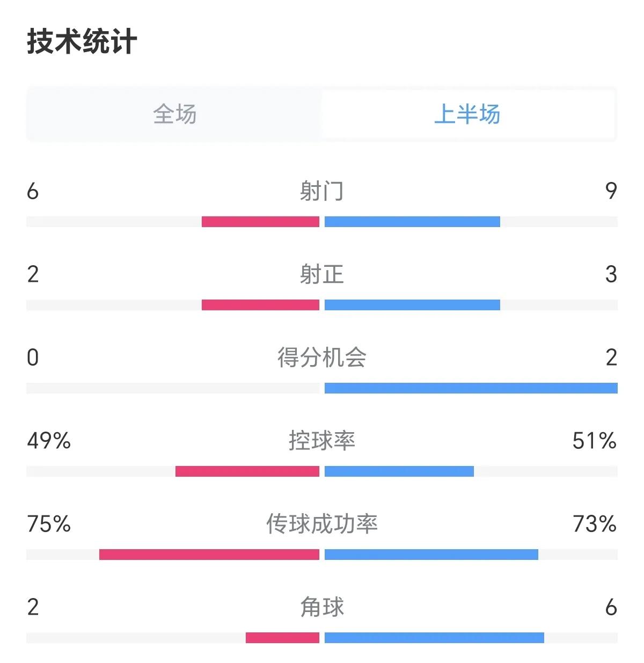Select the 上半场 (First Half) tab

[470, 114]
